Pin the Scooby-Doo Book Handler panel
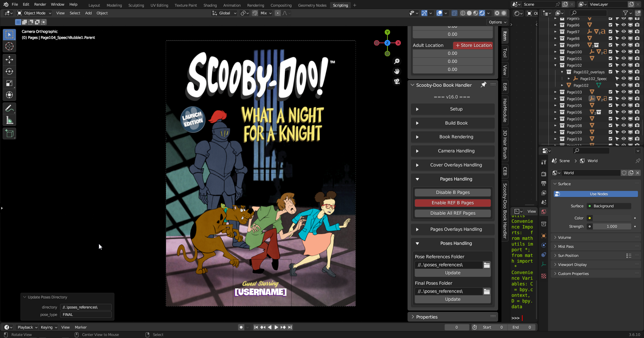Viewport: 644px width, 338px height. click(483, 85)
